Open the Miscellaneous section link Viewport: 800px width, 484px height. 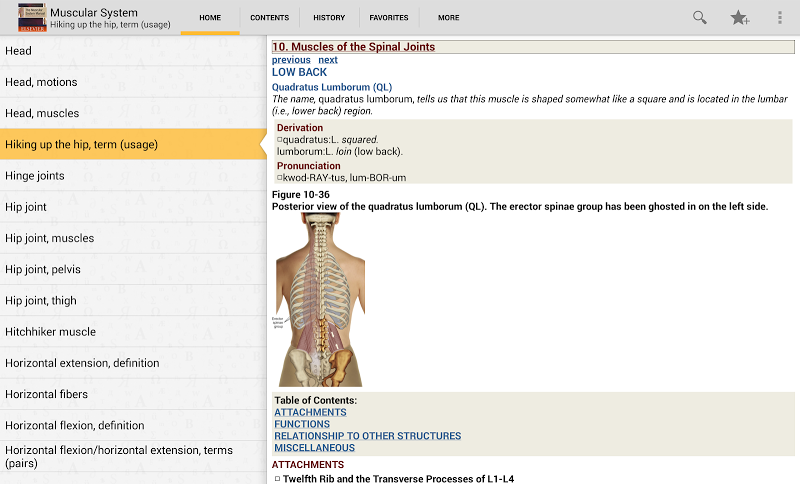314,448
